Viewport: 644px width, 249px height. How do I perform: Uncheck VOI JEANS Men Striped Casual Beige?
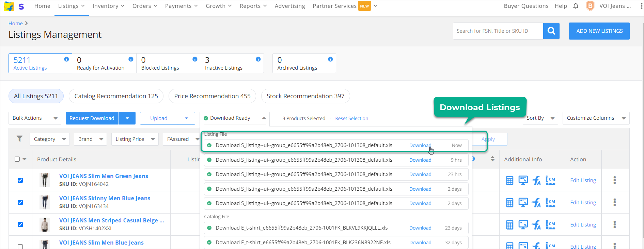tap(20, 224)
